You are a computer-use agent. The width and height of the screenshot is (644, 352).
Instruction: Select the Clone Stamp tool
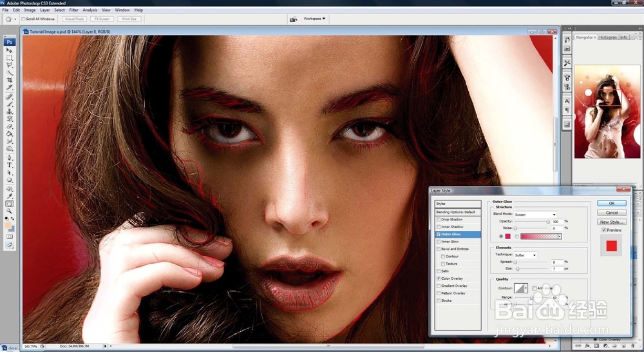click(9, 112)
